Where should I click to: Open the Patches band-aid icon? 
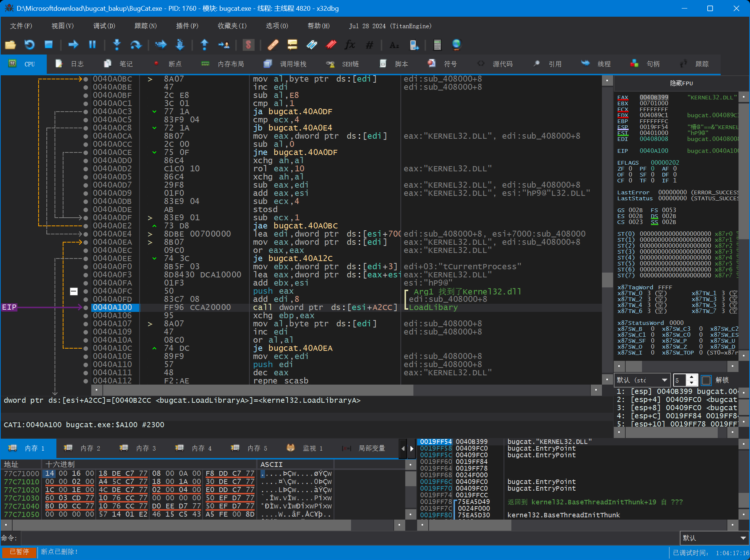click(x=273, y=45)
